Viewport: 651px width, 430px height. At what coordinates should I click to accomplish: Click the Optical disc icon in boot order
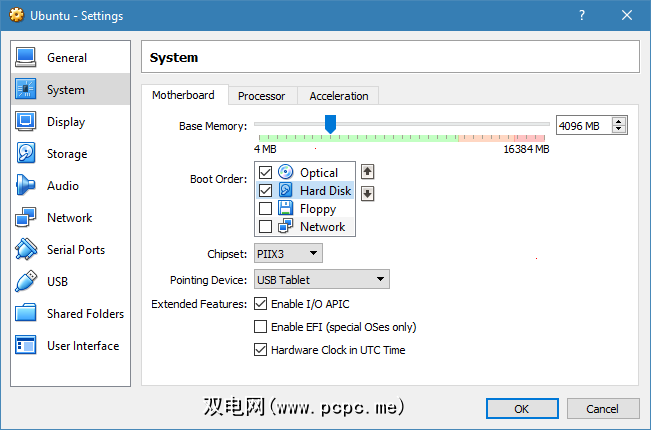coord(285,172)
